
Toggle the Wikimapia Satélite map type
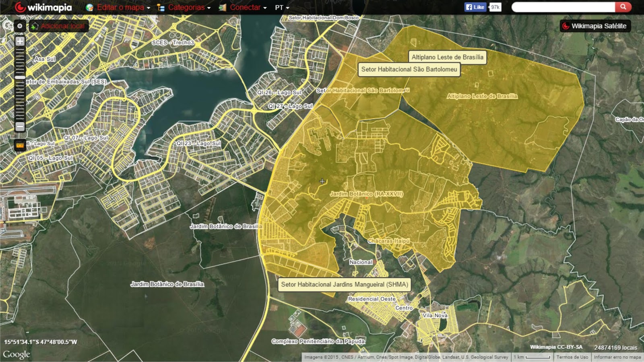tap(595, 26)
